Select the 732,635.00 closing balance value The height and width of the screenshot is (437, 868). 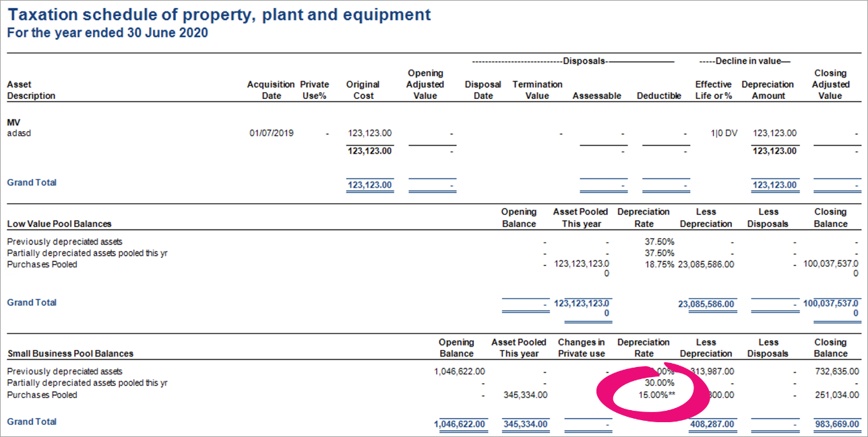pyautogui.click(x=836, y=371)
